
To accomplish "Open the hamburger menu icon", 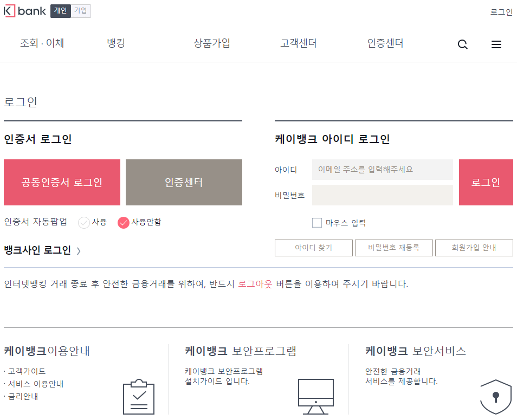I will [496, 44].
